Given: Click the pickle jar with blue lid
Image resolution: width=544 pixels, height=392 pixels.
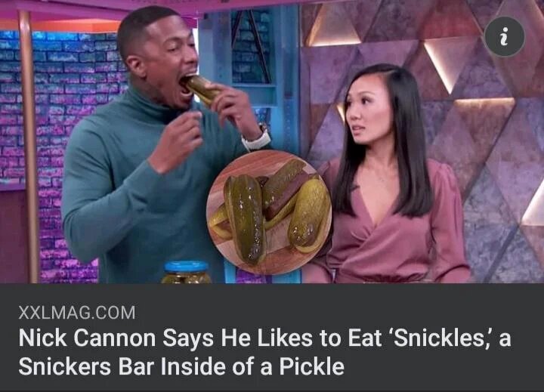Looking at the screenshot, I should (187, 273).
